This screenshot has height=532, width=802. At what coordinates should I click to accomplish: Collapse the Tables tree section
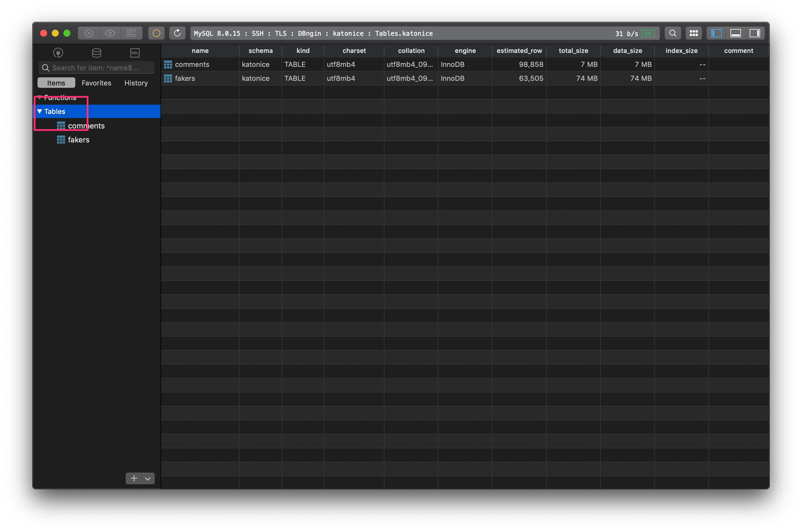tap(39, 111)
